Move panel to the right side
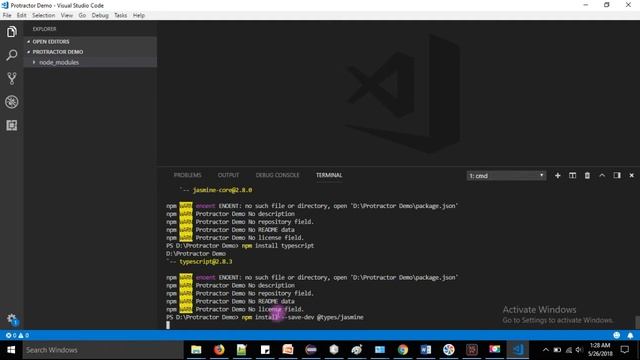Image resolution: width=640 pixels, height=360 pixels. pos(617,176)
